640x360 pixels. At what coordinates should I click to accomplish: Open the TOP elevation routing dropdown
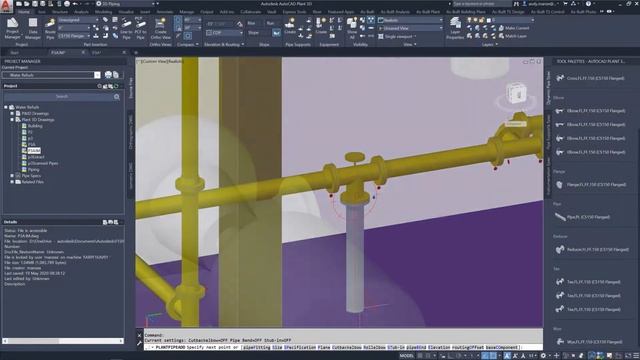(x=224, y=33)
